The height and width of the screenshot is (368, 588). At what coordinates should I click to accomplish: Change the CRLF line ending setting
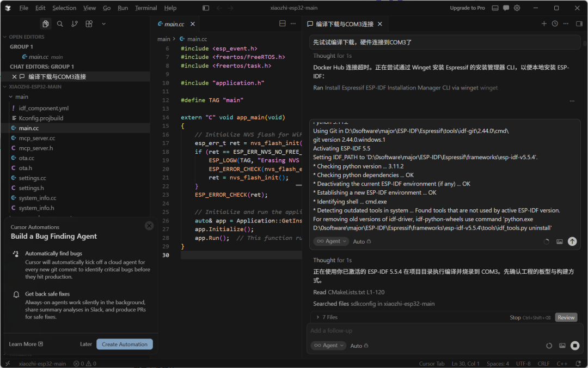point(543,364)
